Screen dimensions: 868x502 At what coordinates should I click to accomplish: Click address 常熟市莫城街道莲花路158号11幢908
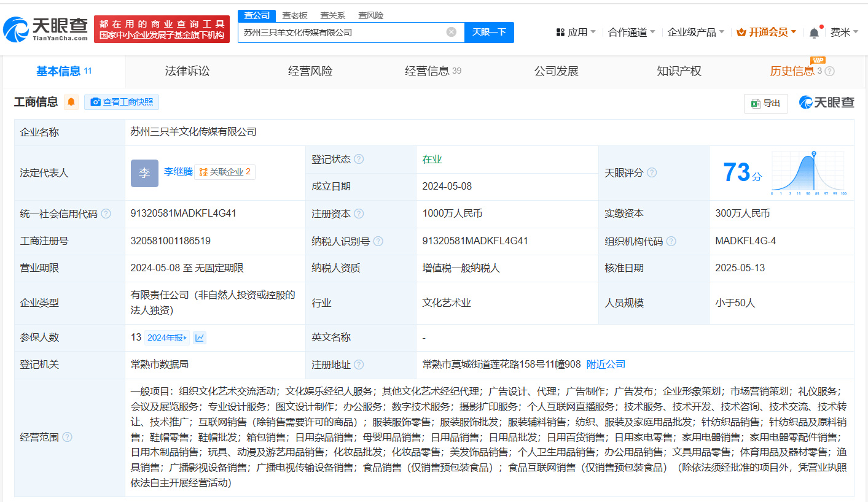tap(502, 365)
